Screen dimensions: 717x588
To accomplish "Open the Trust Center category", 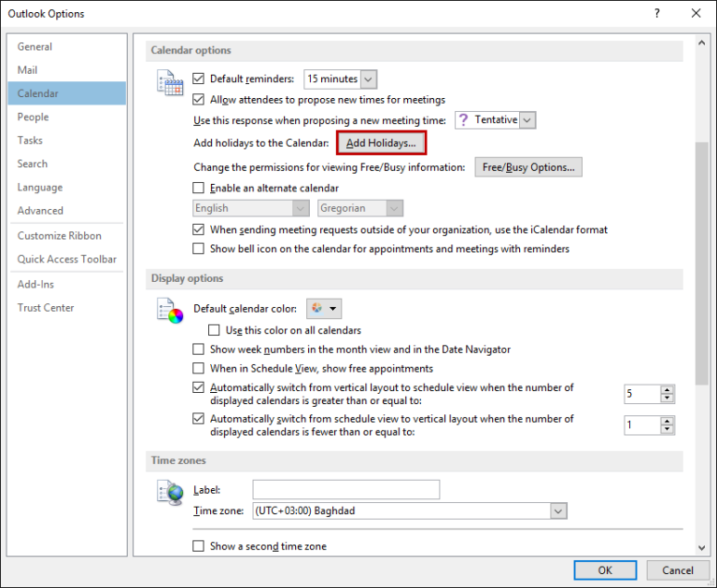I will [x=67, y=308].
